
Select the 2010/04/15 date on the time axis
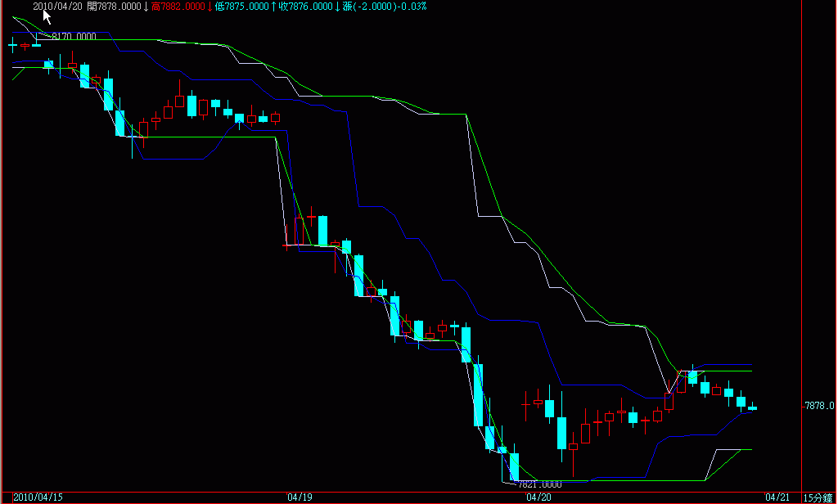(38, 497)
